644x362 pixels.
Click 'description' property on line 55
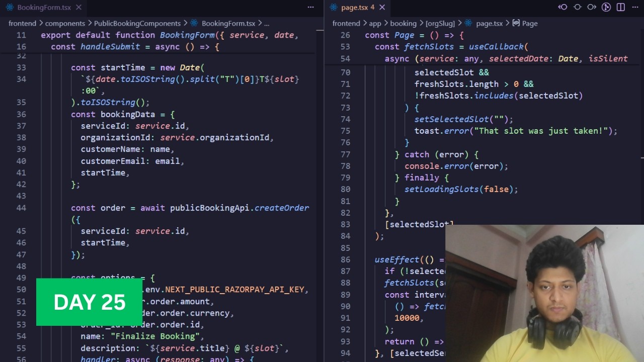coord(108,348)
